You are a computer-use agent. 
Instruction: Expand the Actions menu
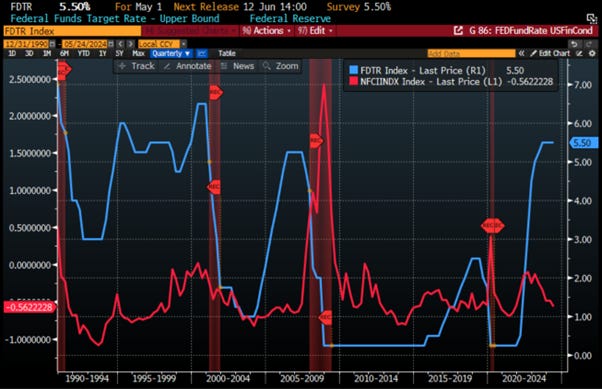(266, 31)
